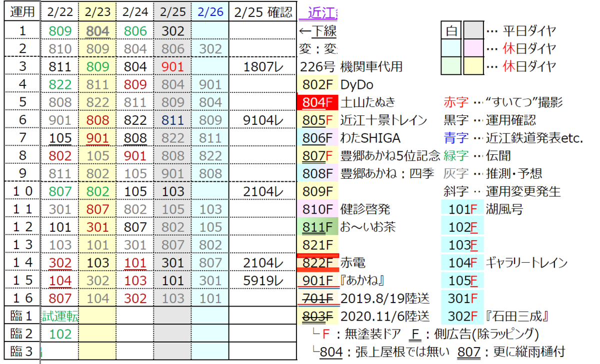Select the green 102 cell in 臨2 row

click(x=59, y=334)
